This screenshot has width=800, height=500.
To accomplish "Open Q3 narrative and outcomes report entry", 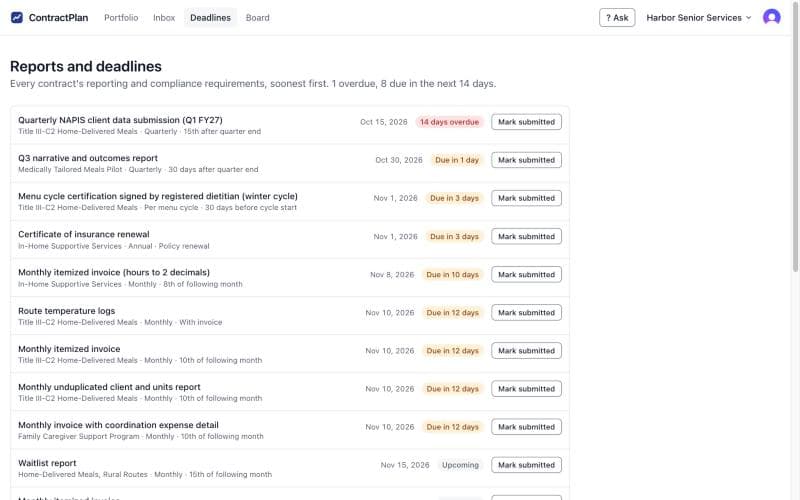I will click(x=88, y=158).
